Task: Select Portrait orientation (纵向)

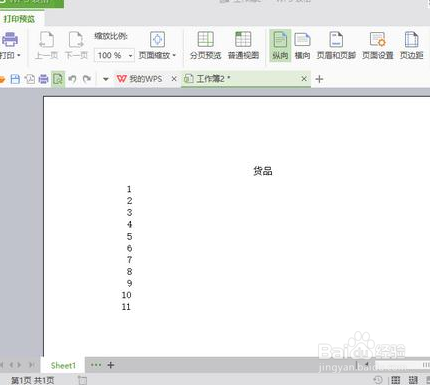Action: click(x=280, y=45)
